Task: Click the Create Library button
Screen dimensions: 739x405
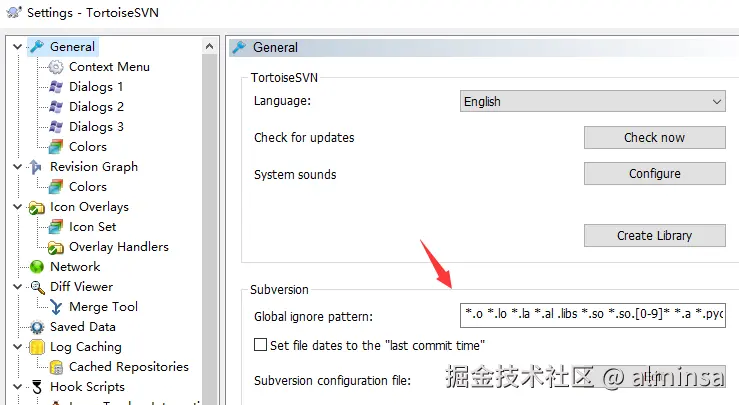Action: coord(655,235)
